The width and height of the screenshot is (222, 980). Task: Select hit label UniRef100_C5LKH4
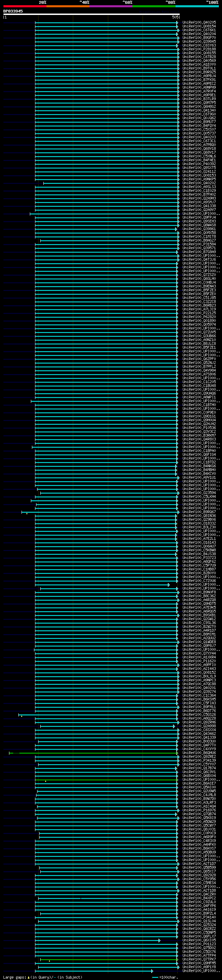(x=199, y=496)
